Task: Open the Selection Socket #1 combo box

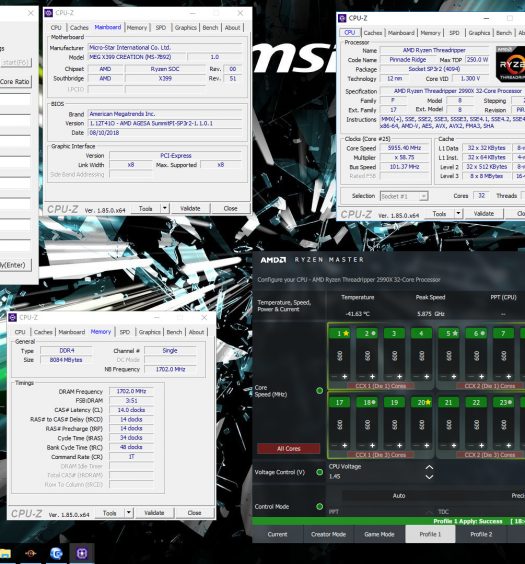Action: click(404, 196)
